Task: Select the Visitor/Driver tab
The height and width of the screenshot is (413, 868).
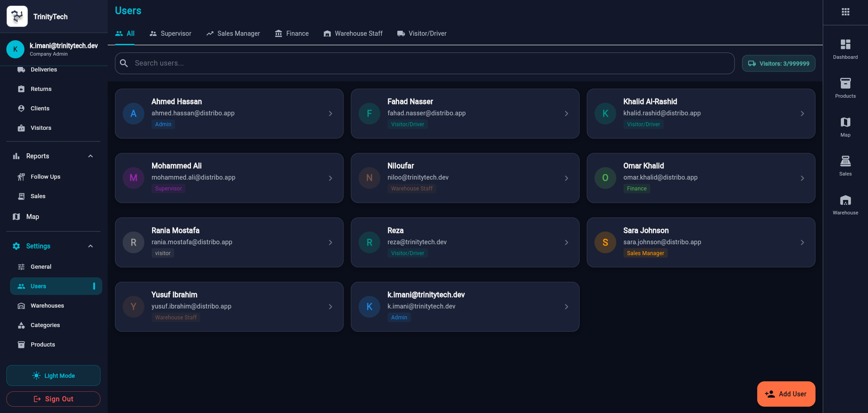Action: pos(422,33)
